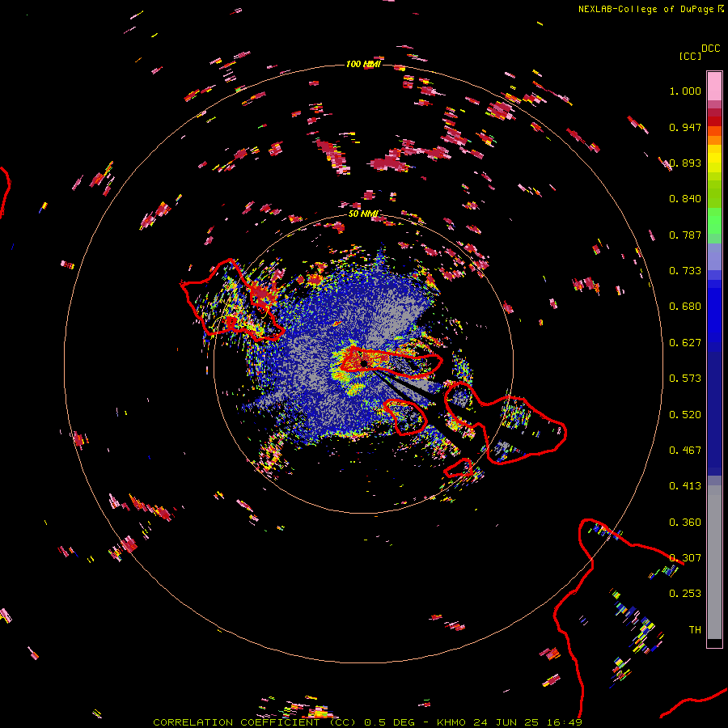Image resolution: width=728 pixels, height=728 pixels.
Task: Click the 0.680 legend value
Action: point(685,307)
